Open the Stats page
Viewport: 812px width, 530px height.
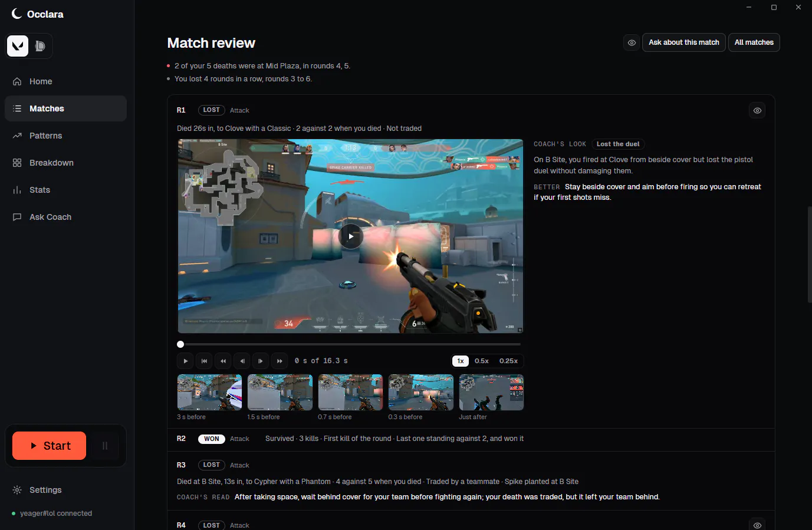[x=65, y=190]
